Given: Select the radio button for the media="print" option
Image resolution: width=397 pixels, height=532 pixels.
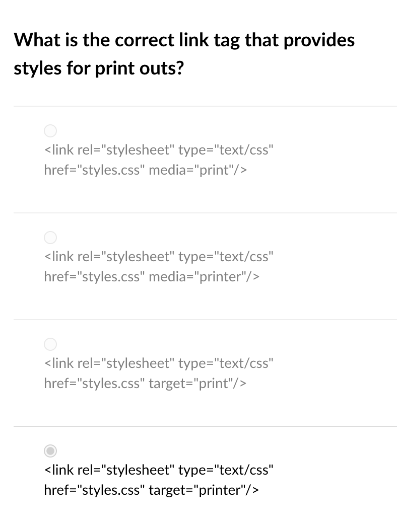Looking at the screenshot, I should (x=50, y=131).
